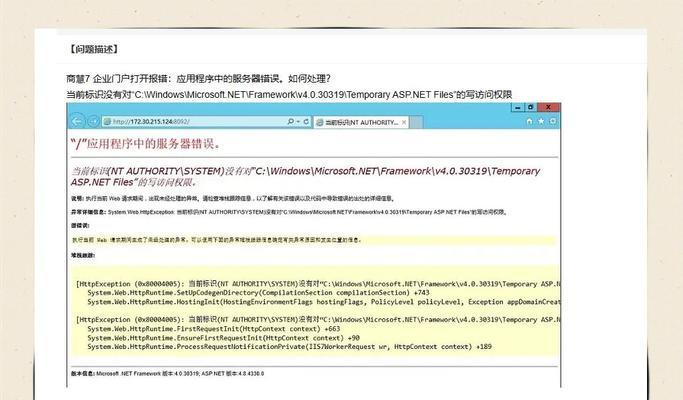This screenshot has height=400, width=683.
Task: Click the 【问题描述】 heading
Action: tap(93, 49)
